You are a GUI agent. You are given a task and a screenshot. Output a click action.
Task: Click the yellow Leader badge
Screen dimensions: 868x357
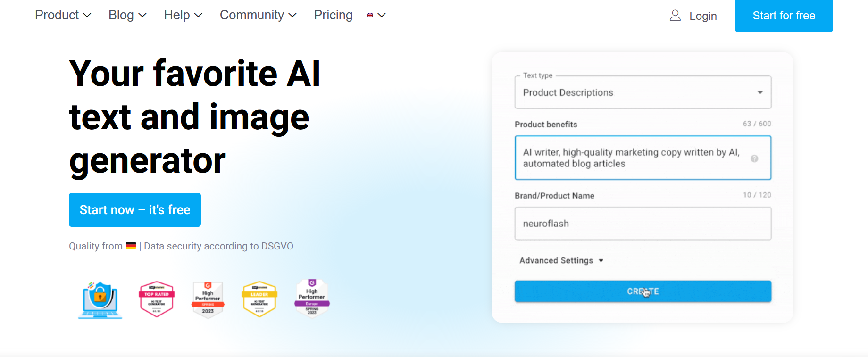click(259, 299)
